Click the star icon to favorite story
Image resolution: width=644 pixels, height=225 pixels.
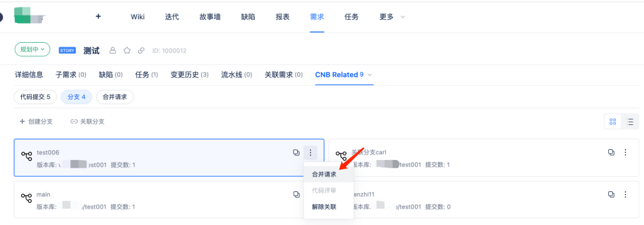pyautogui.click(x=127, y=51)
